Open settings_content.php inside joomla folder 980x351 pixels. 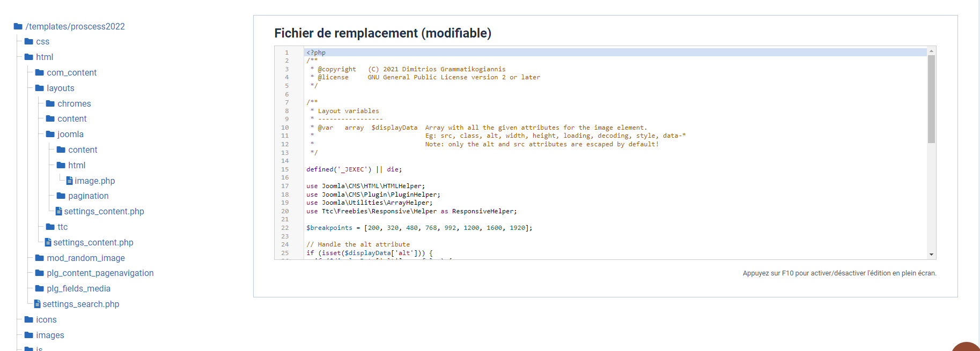[104, 211]
